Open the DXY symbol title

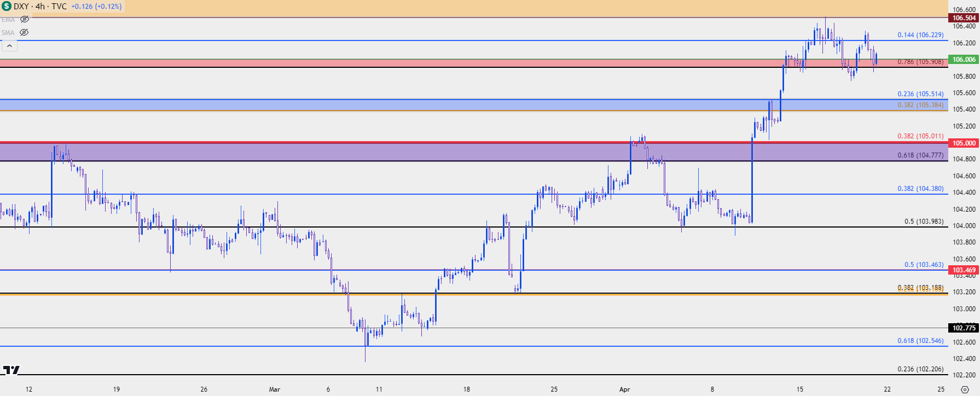click(21, 7)
